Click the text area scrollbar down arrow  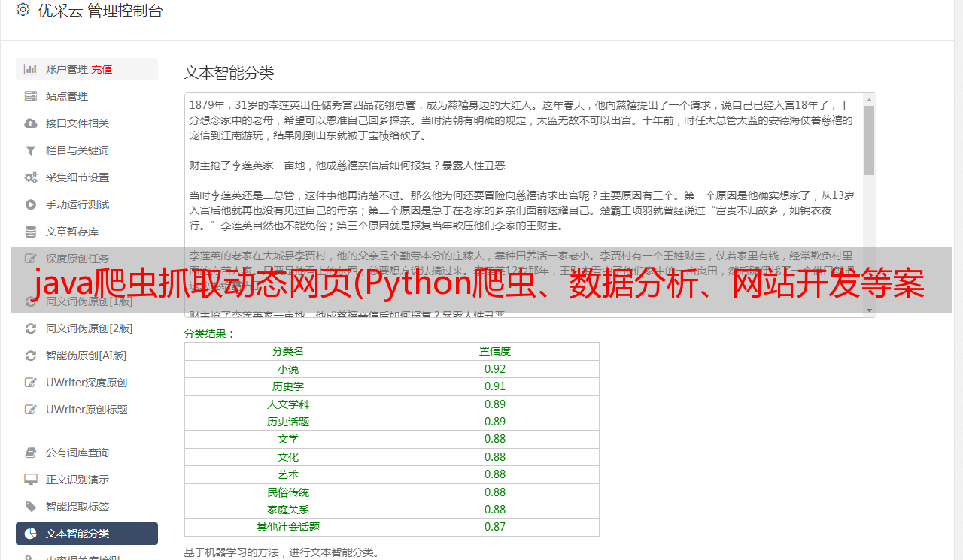pos(869,310)
